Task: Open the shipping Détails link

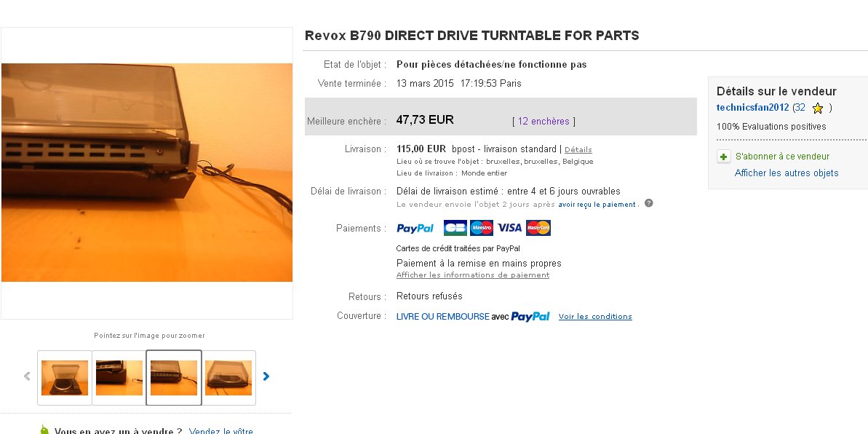Action: click(x=578, y=150)
